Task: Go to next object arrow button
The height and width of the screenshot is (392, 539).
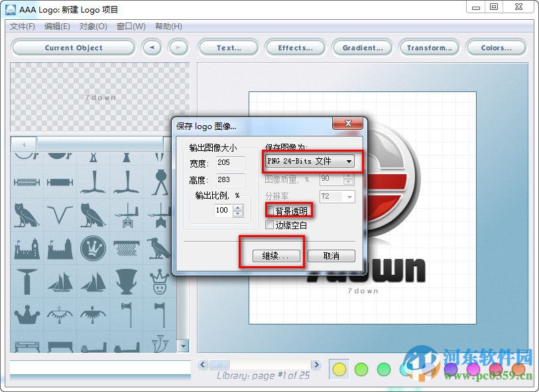Action: [x=178, y=48]
